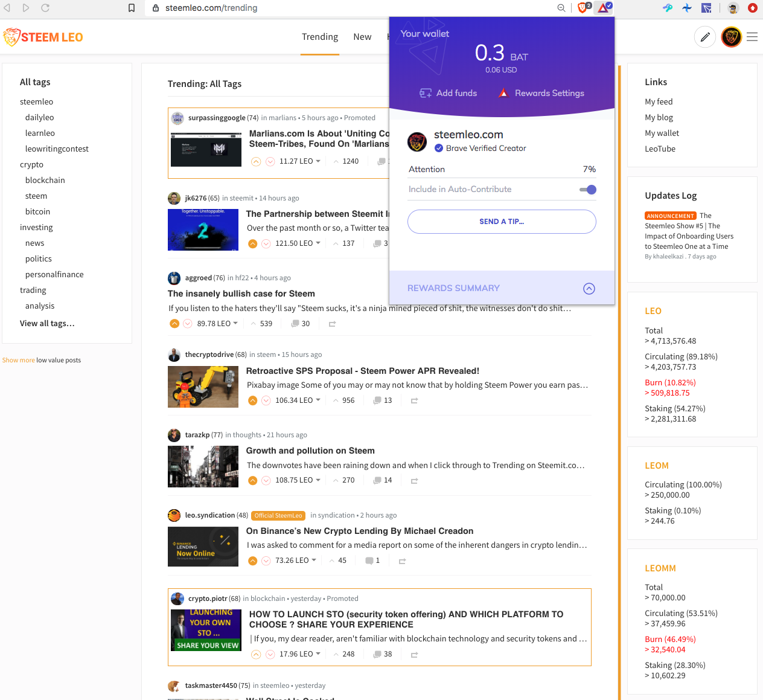Downvote the 'On Binance's New Crypto Lending' post

coord(266,561)
